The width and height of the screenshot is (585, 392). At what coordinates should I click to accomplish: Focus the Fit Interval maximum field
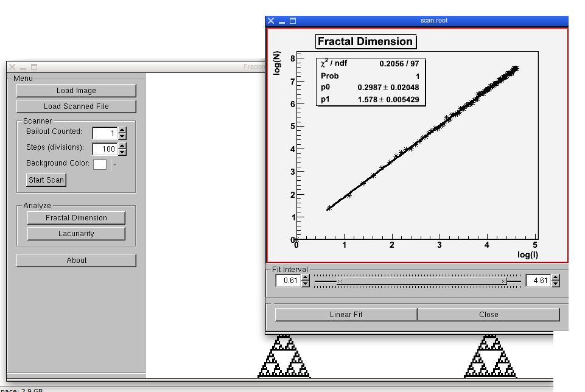538,281
